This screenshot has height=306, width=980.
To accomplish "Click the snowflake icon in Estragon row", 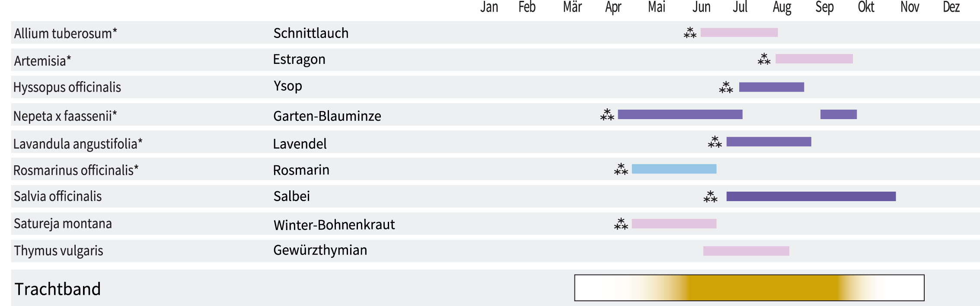I will tap(764, 59).
